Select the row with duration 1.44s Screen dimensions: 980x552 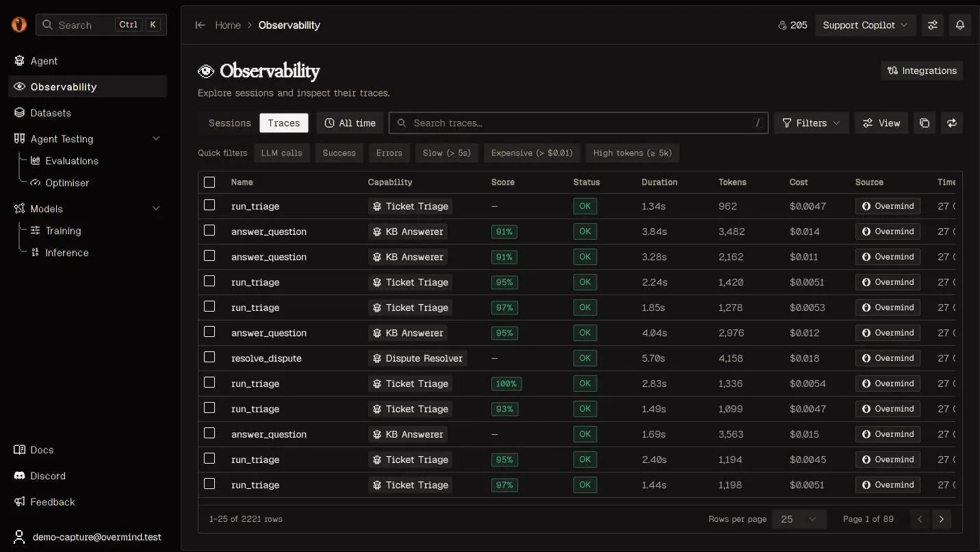pyautogui.click(x=209, y=484)
